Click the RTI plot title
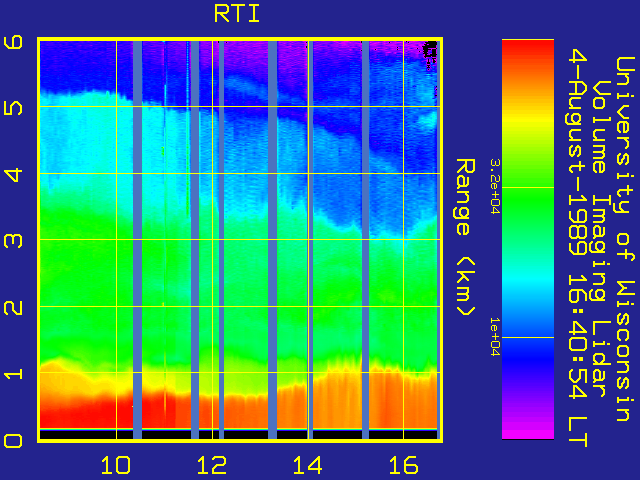640x480 pixels. click(237, 14)
